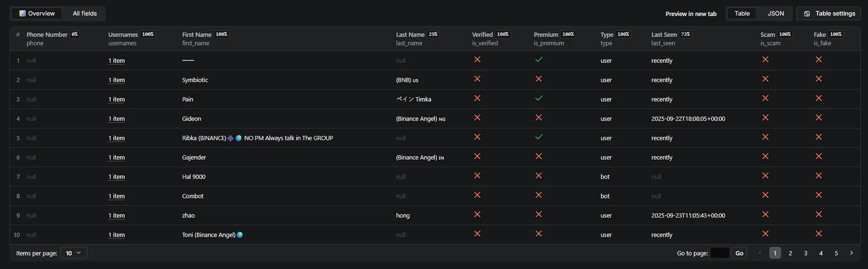Open the Items per page dropdown
This screenshot has height=269, width=868.
click(74, 253)
